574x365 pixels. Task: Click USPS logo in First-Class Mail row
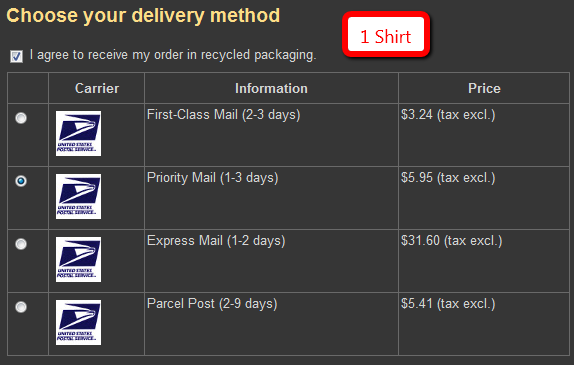pyautogui.click(x=78, y=134)
